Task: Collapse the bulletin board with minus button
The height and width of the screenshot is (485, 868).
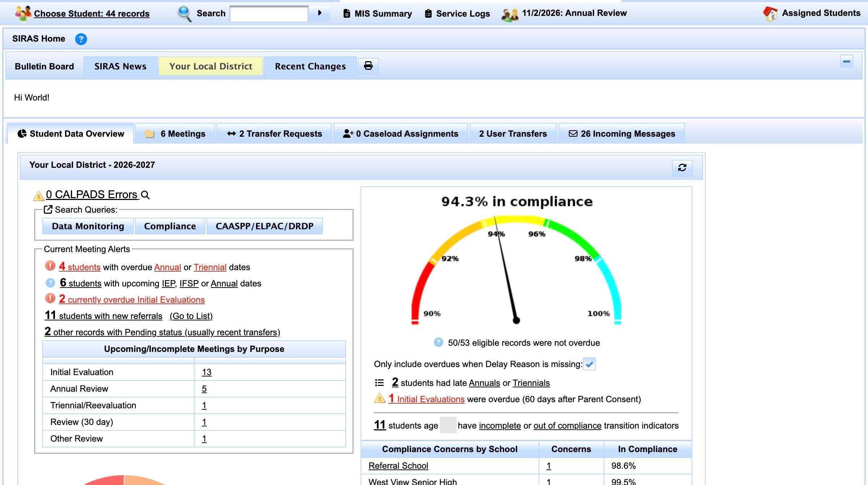Action: [x=846, y=61]
